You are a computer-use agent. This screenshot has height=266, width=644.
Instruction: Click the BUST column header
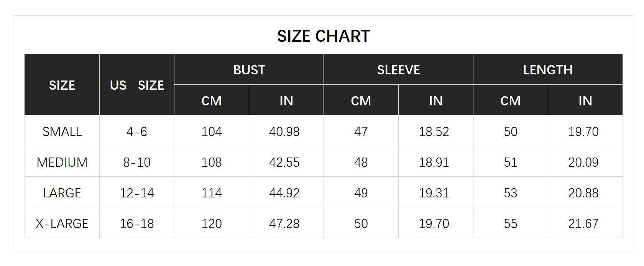coord(249,70)
